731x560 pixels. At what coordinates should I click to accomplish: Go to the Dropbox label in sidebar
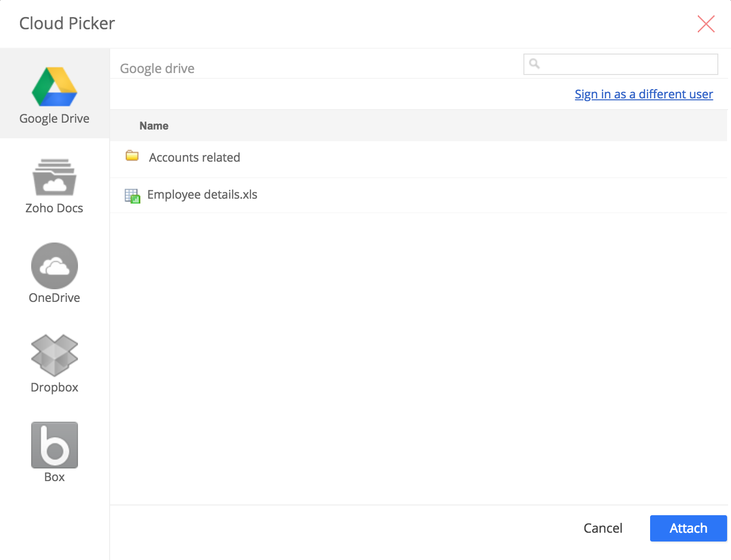point(55,388)
